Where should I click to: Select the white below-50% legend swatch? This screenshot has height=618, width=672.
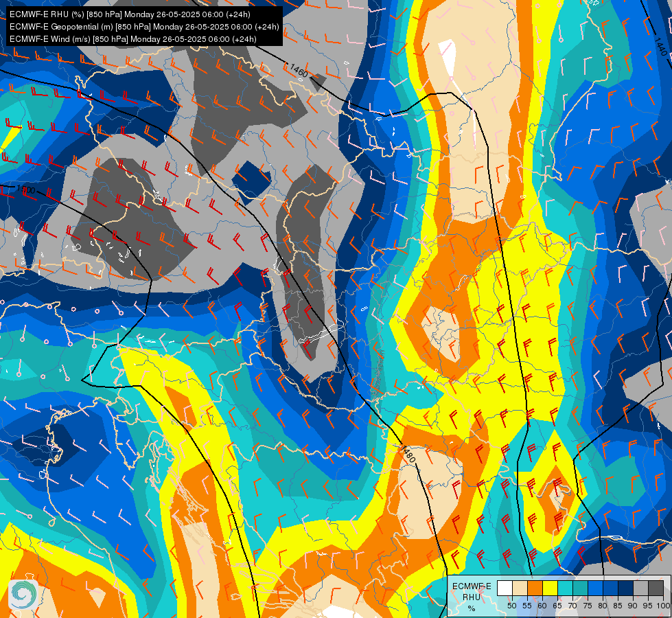pos(505,588)
